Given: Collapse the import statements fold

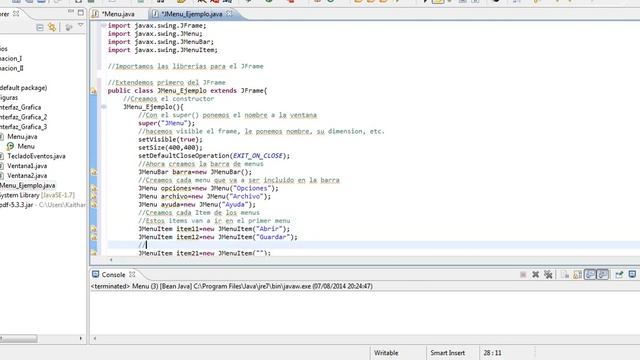Looking at the screenshot, I should click(x=103, y=25).
